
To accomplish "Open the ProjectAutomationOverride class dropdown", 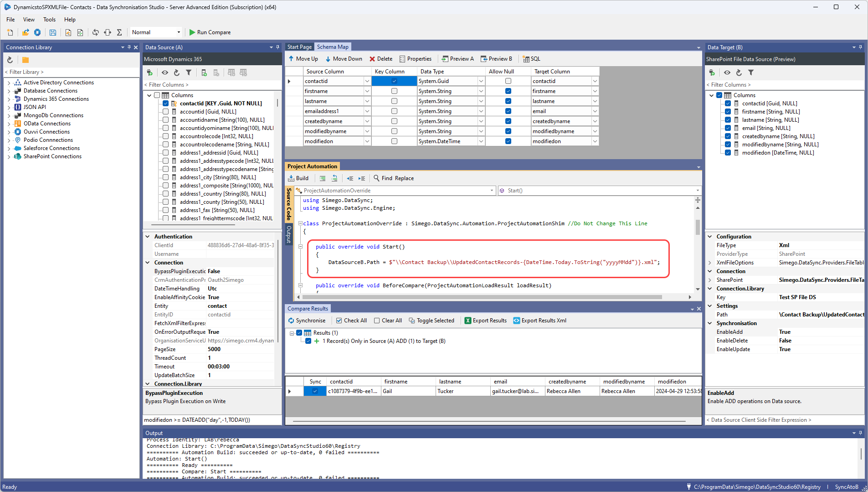I will coord(492,191).
